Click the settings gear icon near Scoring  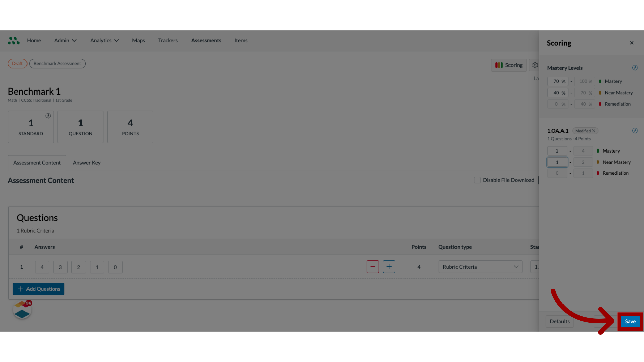coord(535,65)
